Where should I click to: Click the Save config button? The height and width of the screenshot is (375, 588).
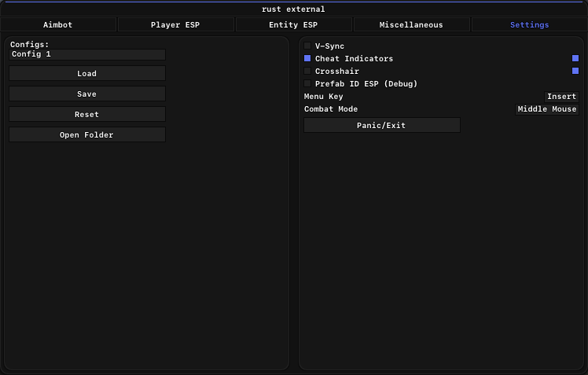87,94
